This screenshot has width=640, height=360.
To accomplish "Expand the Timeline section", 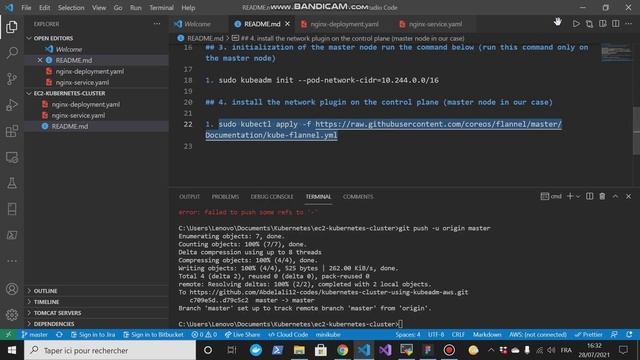I will pos(46,302).
